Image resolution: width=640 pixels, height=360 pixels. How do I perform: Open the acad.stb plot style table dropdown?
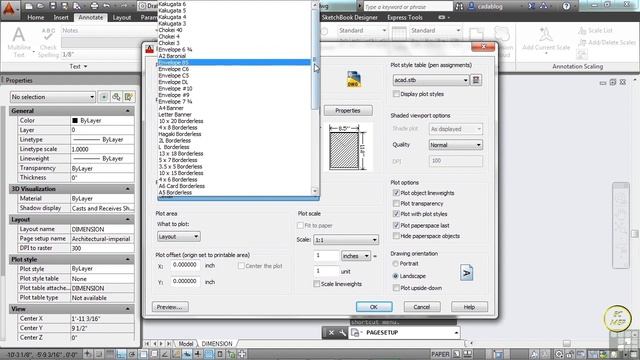coord(431,80)
